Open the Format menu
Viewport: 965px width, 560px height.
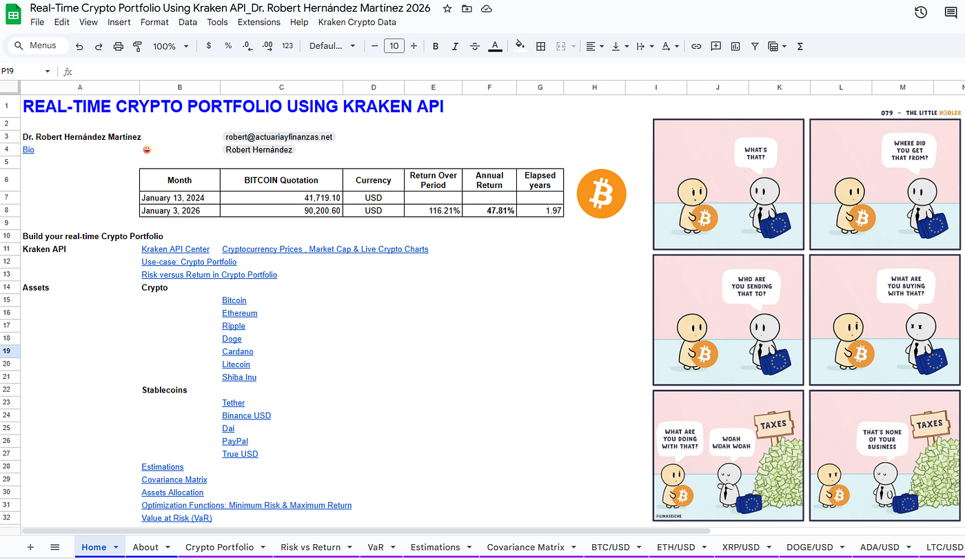pos(154,22)
